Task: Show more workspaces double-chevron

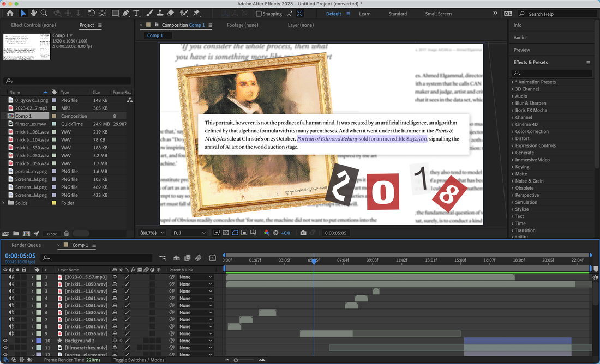Action: pyautogui.click(x=495, y=13)
